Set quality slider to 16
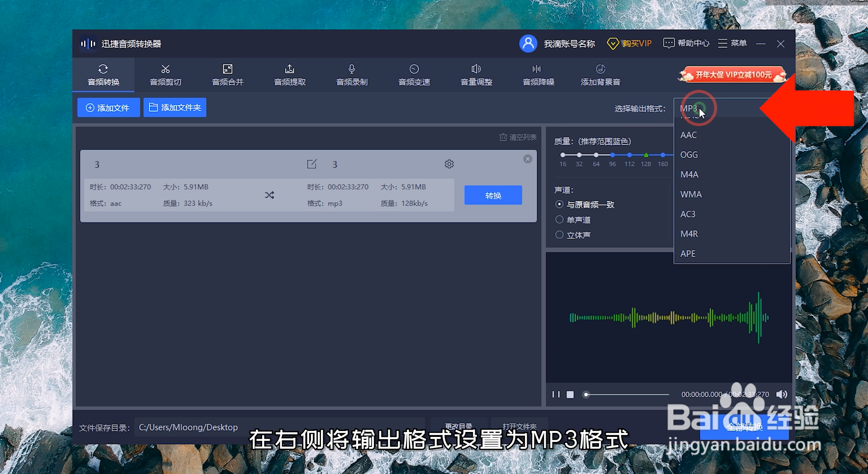868x474 pixels. click(x=563, y=155)
